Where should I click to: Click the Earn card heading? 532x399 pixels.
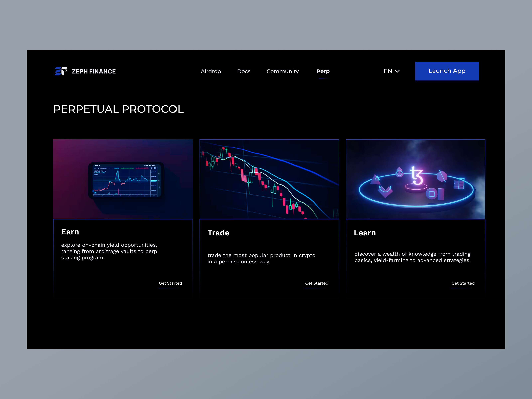pyautogui.click(x=70, y=232)
